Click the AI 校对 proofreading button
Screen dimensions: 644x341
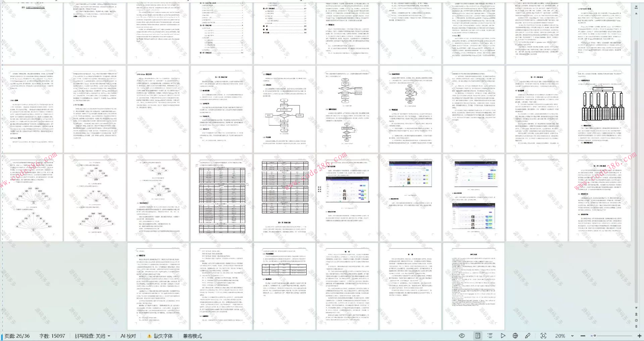128,336
